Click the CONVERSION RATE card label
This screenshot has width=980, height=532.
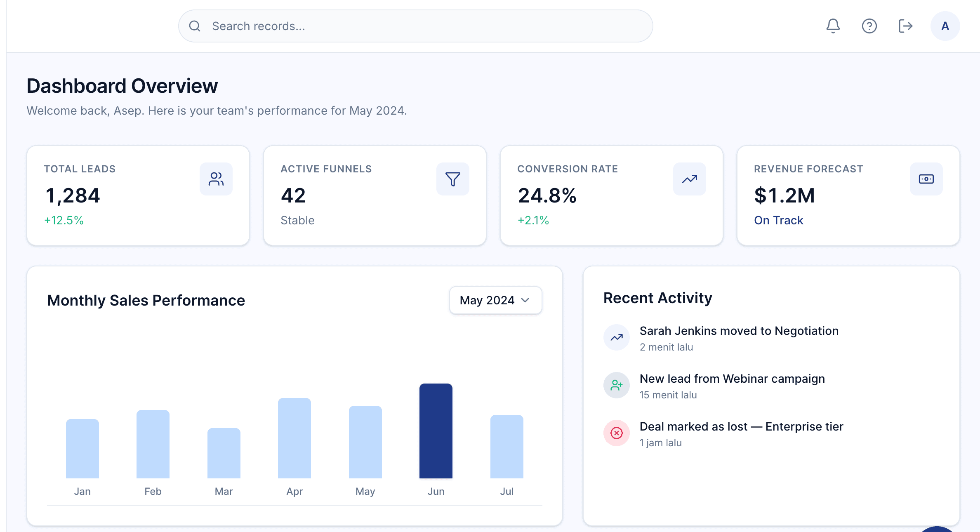pyautogui.click(x=568, y=169)
